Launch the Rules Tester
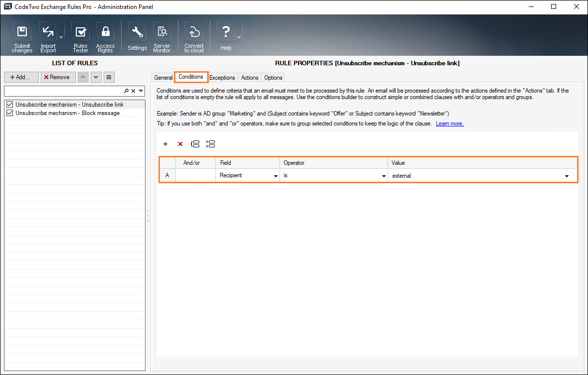 pos(80,37)
